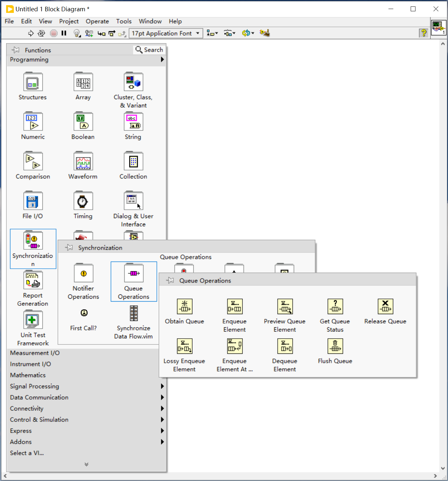Open the Synchronization palette icon
This screenshot has width=448, height=481.
tap(33, 249)
